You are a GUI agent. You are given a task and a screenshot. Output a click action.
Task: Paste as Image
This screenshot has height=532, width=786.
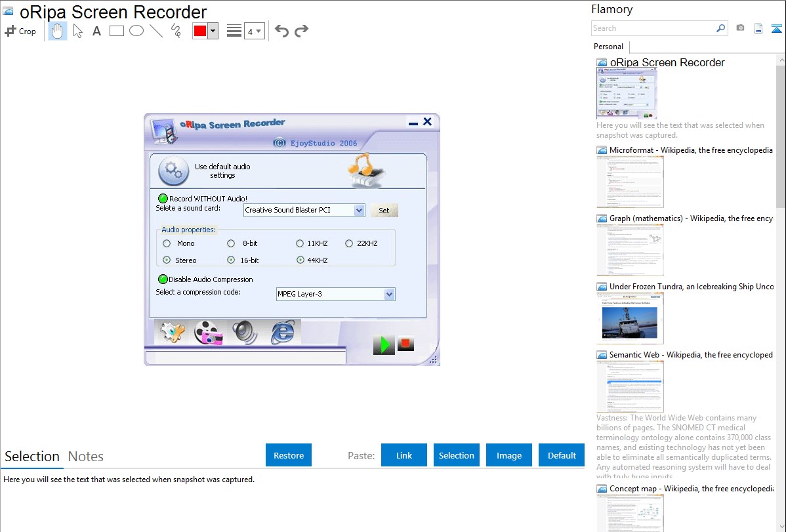point(508,455)
